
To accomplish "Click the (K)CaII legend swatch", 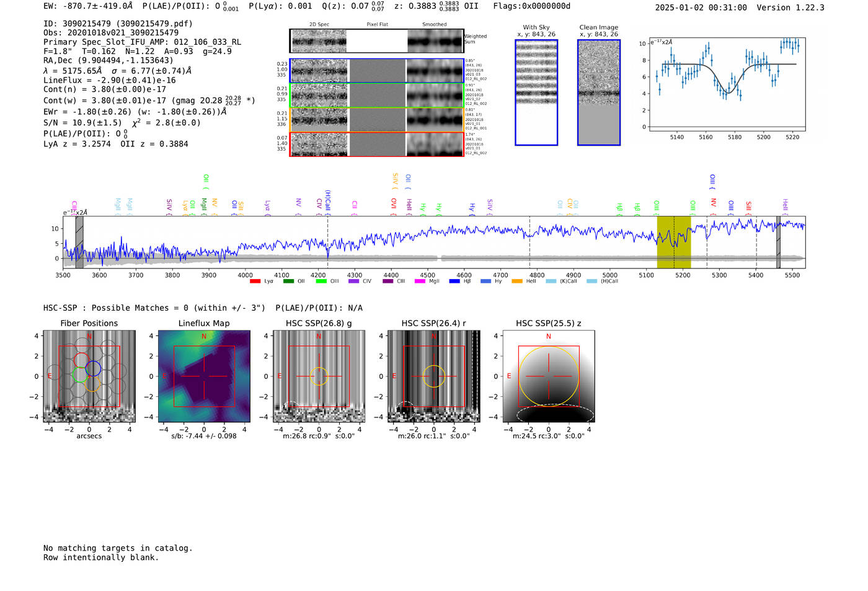I will 551,282.
